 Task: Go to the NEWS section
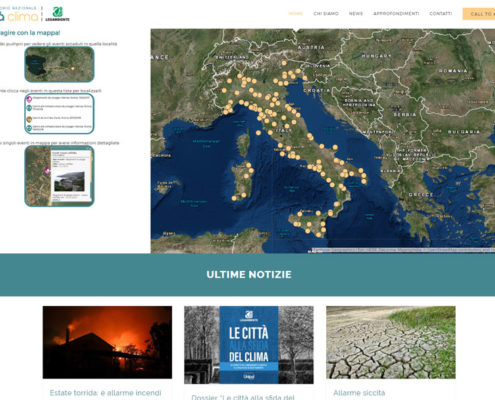[x=356, y=14]
